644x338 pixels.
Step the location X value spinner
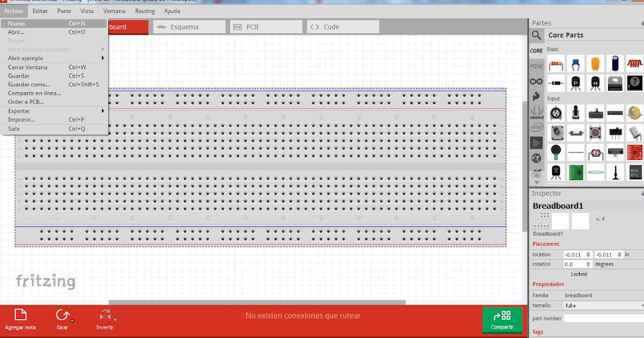588,254
